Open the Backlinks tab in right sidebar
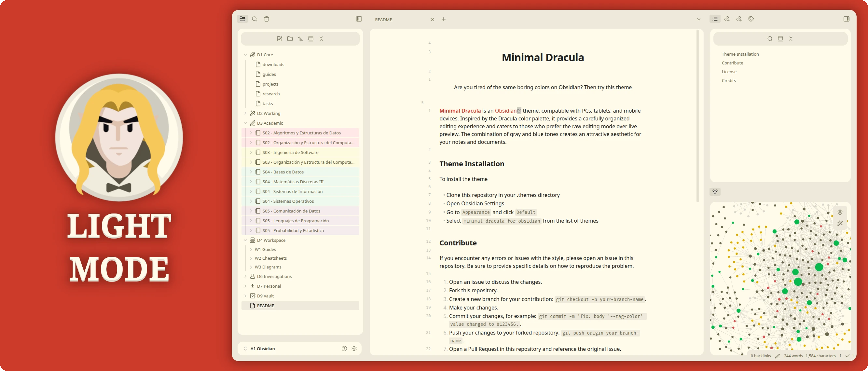 (727, 19)
